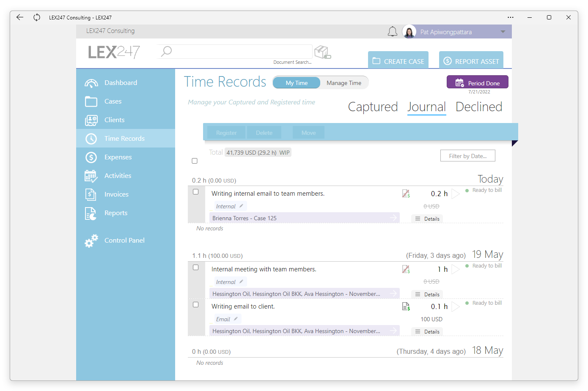This screenshot has height=391, width=588.
Task: Switch to the Manage Time toggle
Action: pyautogui.click(x=344, y=83)
